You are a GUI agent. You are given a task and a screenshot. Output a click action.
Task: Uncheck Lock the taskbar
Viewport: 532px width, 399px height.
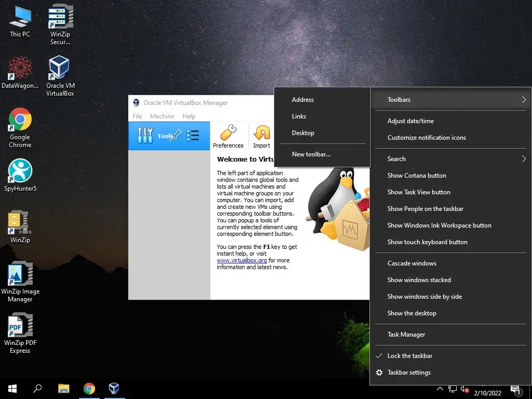click(450, 356)
